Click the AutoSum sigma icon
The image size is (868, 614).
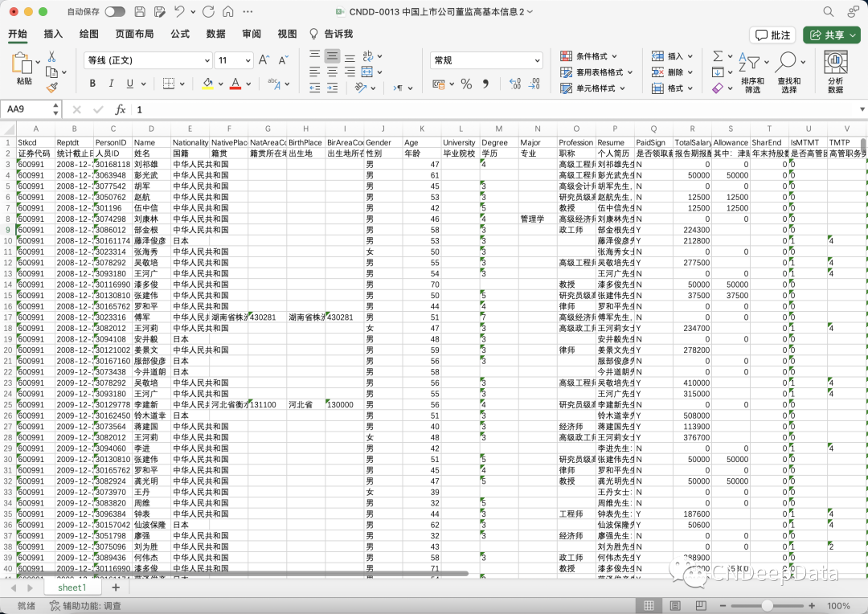pyautogui.click(x=718, y=56)
